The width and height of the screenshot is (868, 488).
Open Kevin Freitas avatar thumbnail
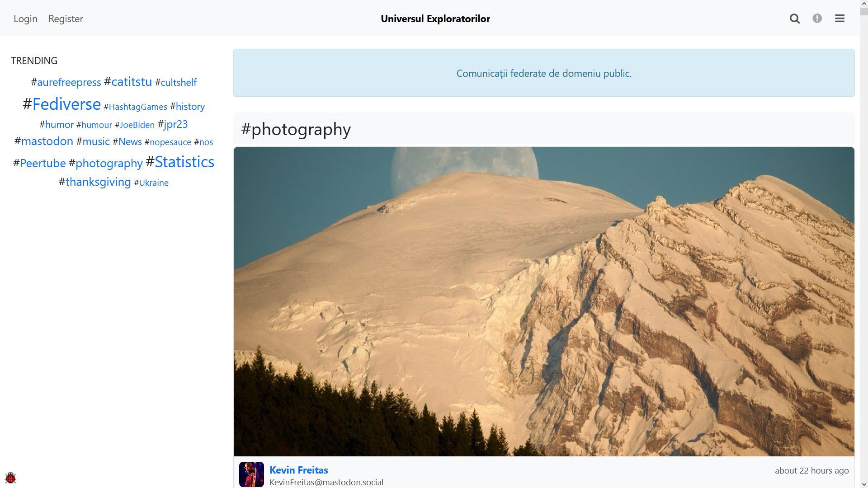(x=251, y=474)
